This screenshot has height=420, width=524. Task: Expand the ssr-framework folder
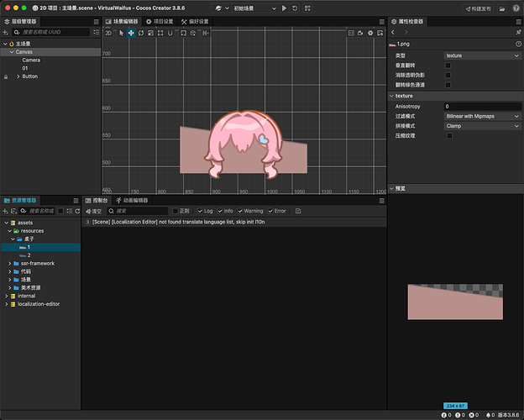(x=10, y=264)
